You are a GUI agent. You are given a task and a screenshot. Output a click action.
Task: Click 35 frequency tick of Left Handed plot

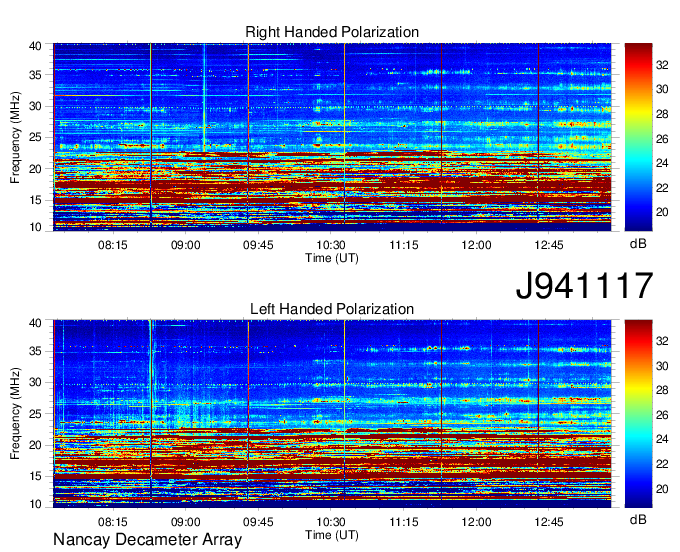36,351
